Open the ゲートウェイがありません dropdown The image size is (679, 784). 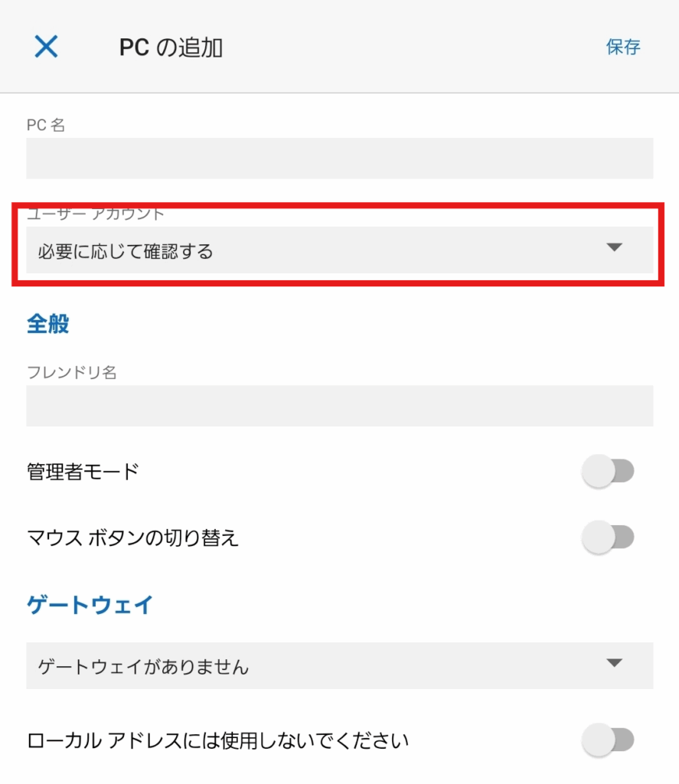coord(340,665)
